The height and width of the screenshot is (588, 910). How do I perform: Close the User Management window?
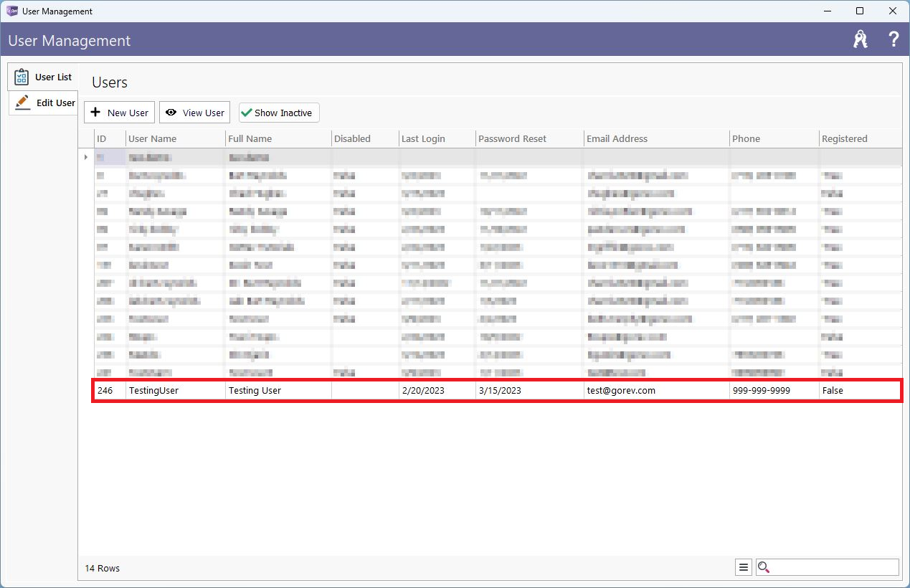pyautogui.click(x=893, y=11)
